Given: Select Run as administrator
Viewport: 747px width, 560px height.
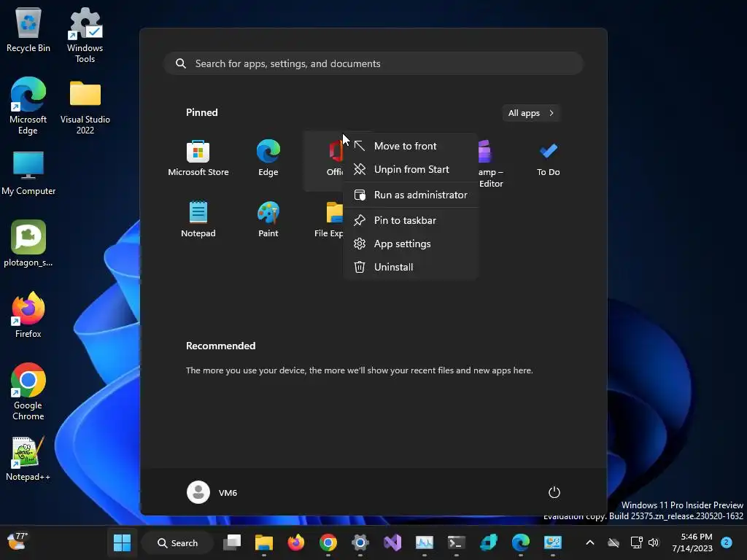Looking at the screenshot, I should point(411,195).
